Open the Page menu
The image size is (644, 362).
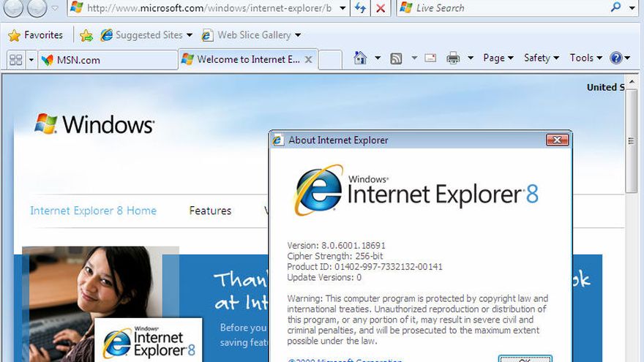click(x=498, y=58)
